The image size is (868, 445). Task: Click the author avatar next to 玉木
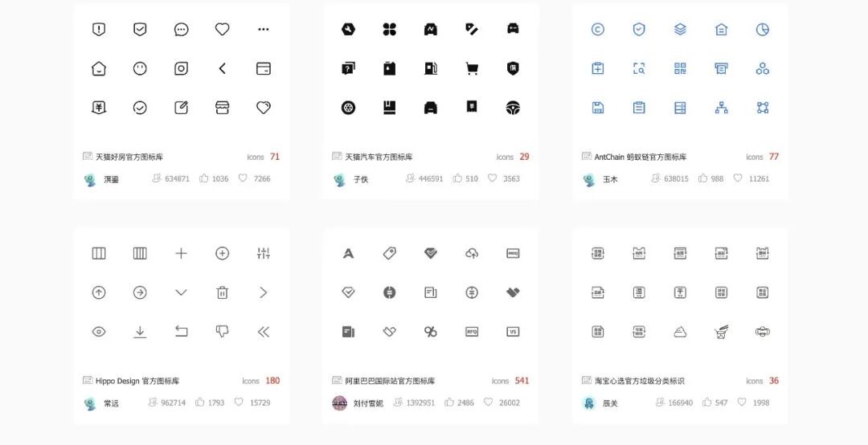tap(589, 179)
